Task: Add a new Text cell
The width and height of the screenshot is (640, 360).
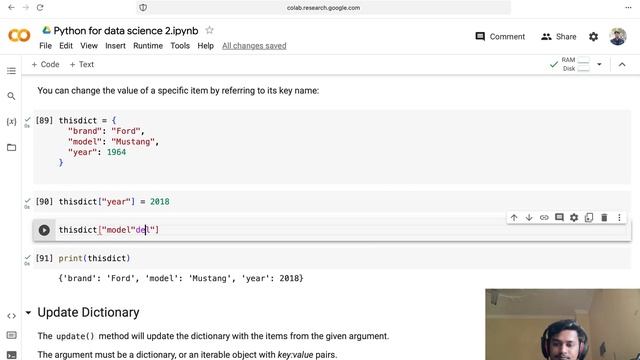Action: 82,64
